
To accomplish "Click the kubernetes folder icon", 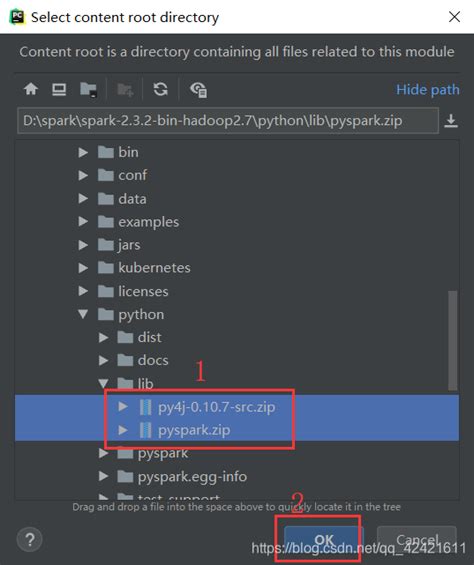I will tap(106, 268).
